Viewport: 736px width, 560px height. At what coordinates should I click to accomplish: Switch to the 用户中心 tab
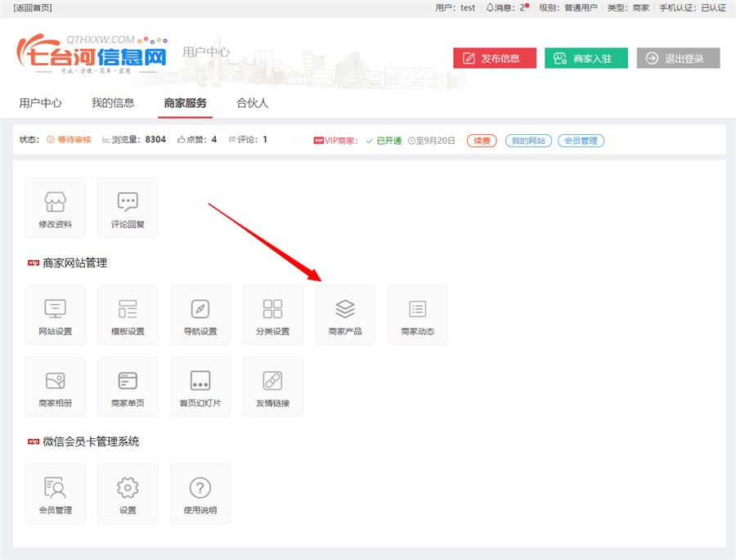coord(40,103)
